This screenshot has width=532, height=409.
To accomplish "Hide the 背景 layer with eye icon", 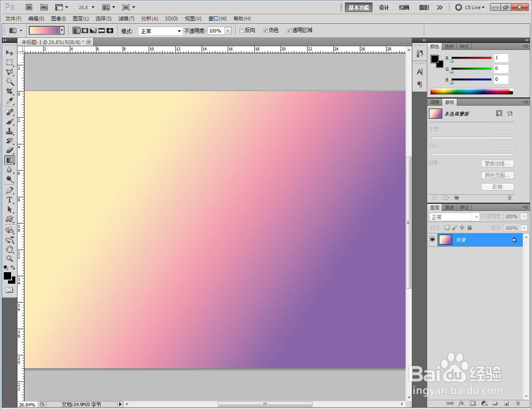I will pos(432,240).
